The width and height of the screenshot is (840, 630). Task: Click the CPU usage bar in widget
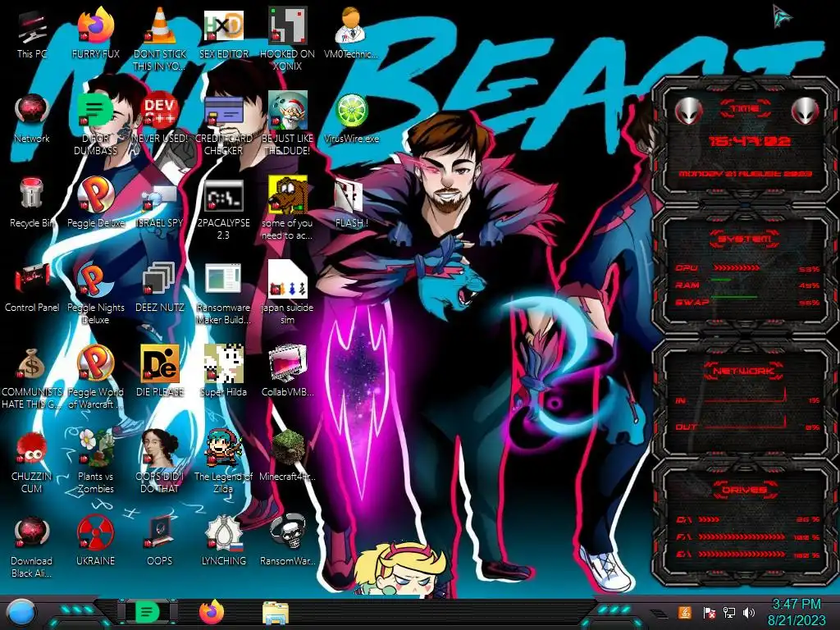(x=736, y=268)
